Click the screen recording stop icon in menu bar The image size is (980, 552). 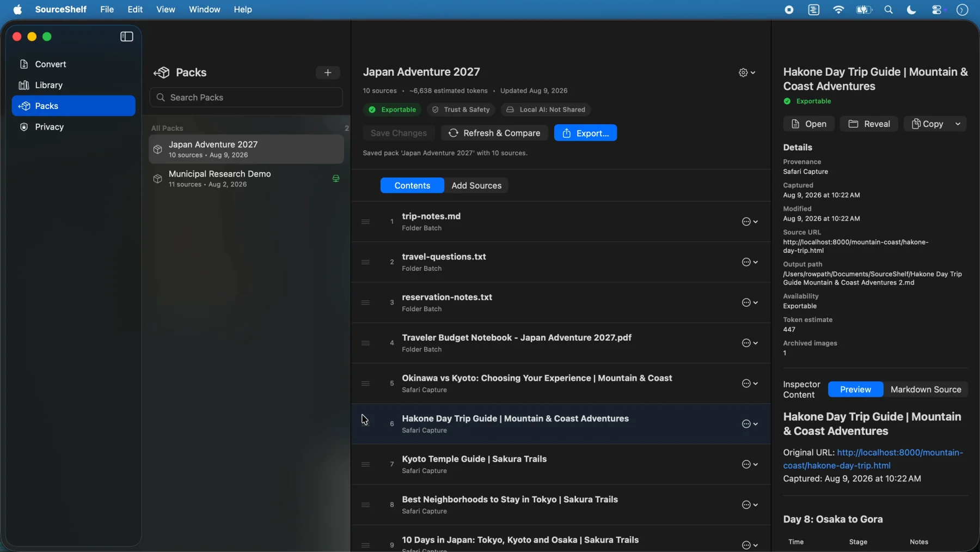click(x=789, y=10)
